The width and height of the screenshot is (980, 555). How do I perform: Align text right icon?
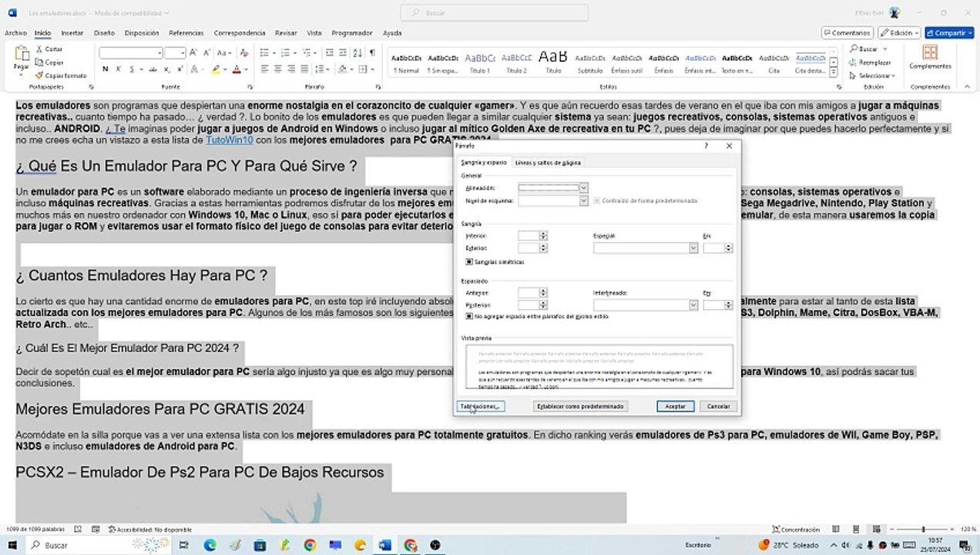(290, 69)
